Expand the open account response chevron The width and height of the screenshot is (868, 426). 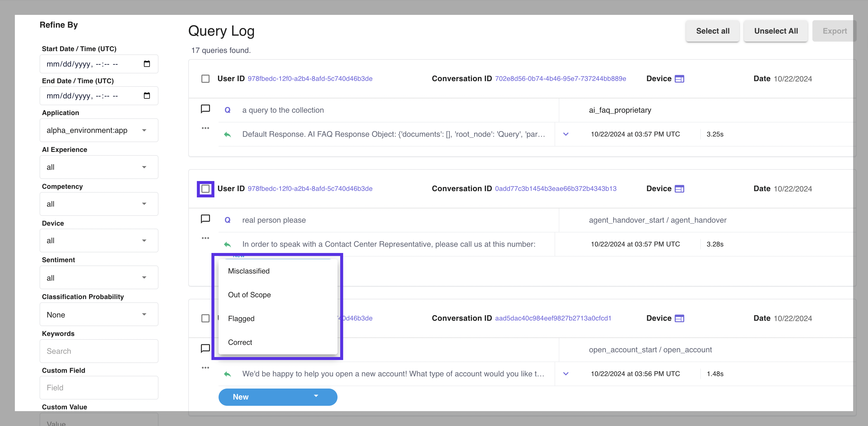click(566, 374)
